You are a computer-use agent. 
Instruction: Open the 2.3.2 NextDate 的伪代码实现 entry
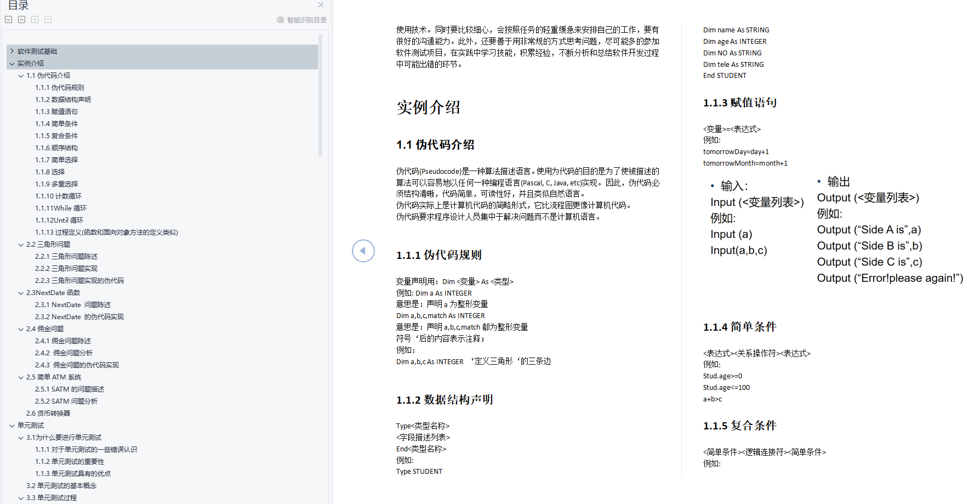[x=79, y=316]
